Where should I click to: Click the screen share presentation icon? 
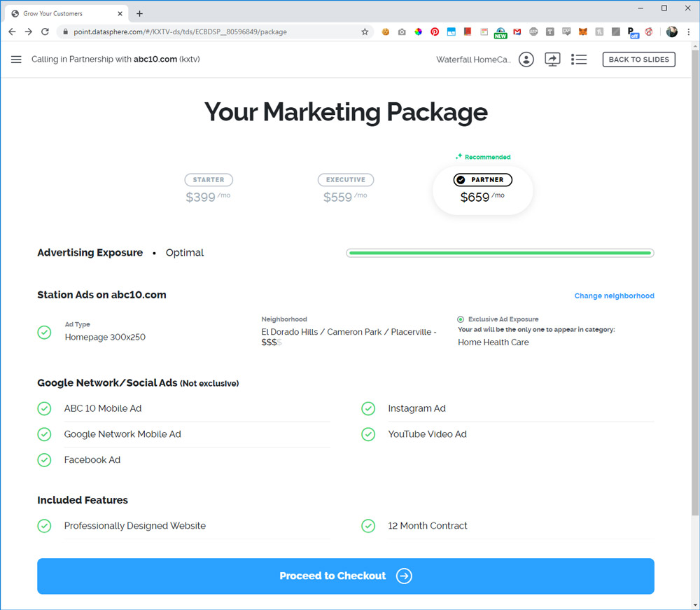tap(552, 60)
